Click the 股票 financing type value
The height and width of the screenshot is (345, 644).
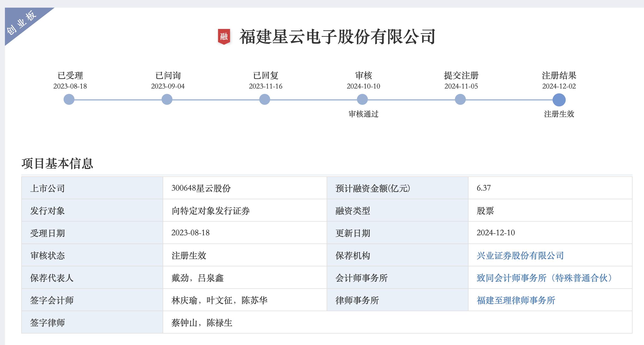click(x=485, y=211)
